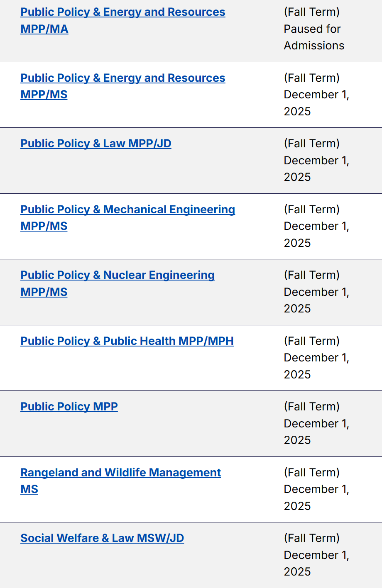Go to the Public Policy MPP program link
The image size is (382, 588).
click(x=69, y=407)
